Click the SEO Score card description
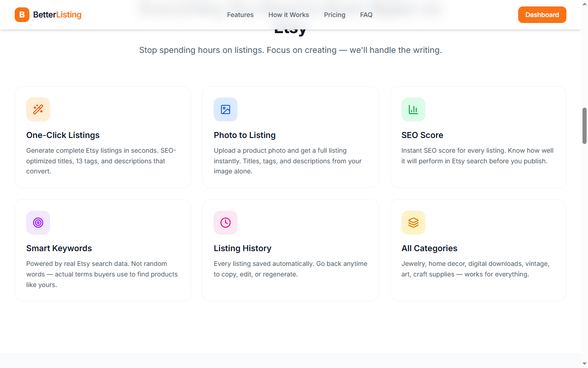588x368 pixels. pyautogui.click(x=478, y=155)
